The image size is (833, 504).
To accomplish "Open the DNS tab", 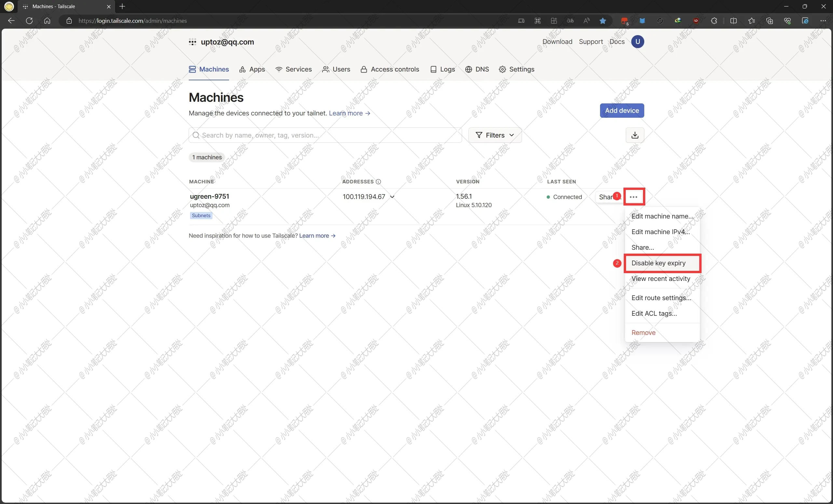I will pos(477,69).
